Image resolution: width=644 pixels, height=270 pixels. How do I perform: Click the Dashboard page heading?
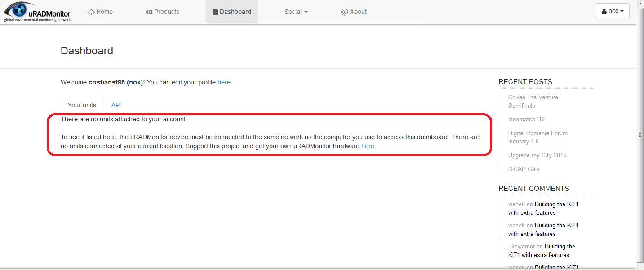(x=87, y=51)
